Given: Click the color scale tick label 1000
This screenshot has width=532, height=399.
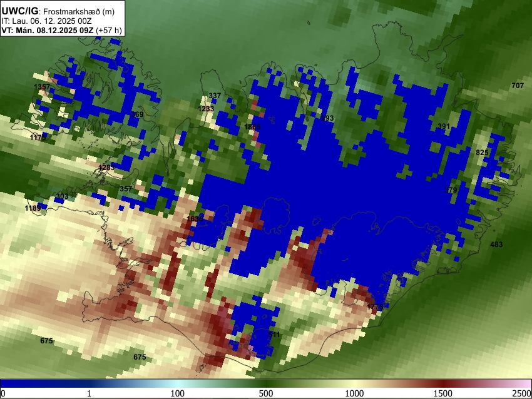Looking at the screenshot, I should [354, 393].
